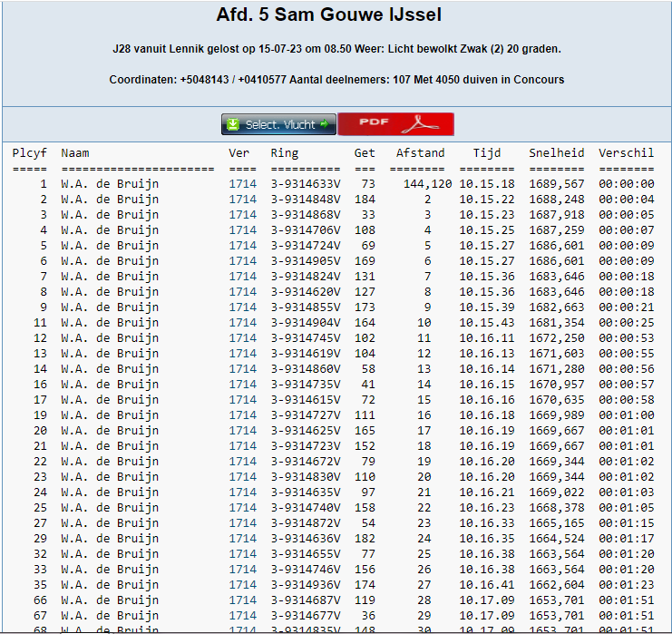The width and height of the screenshot is (672, 634).
Task: Open Ver 1714 link for ring 3-9314745V
Action: 242,338
